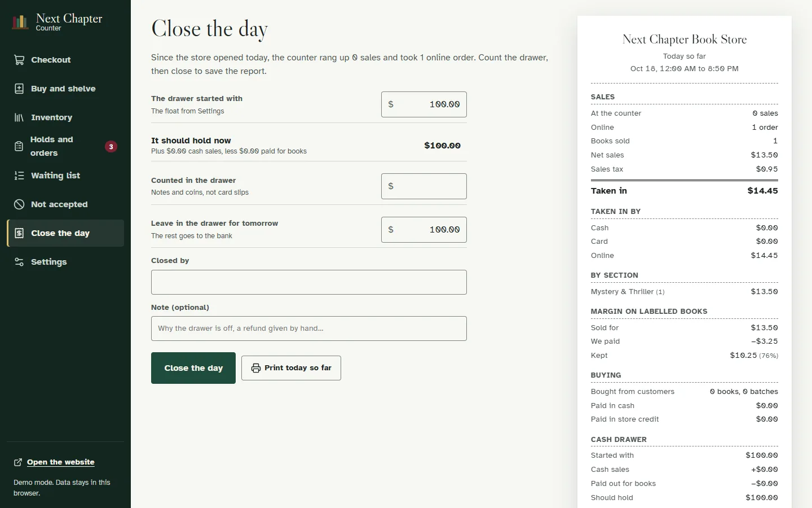This screenshot has height=508, width=812.
Task: Click the Close the day receipt icon
Action: point(19,233)
